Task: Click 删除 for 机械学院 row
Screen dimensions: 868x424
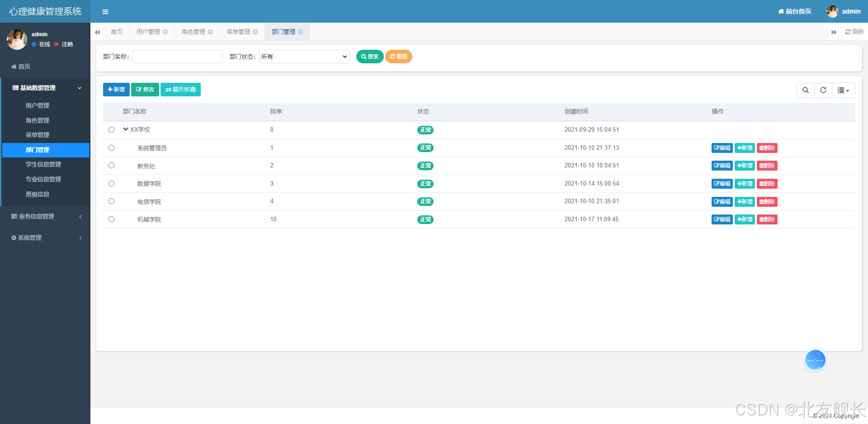Action: 767,219
